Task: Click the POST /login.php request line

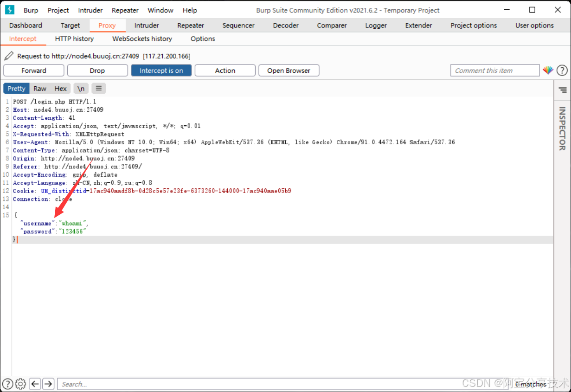Action: point(55,102)
